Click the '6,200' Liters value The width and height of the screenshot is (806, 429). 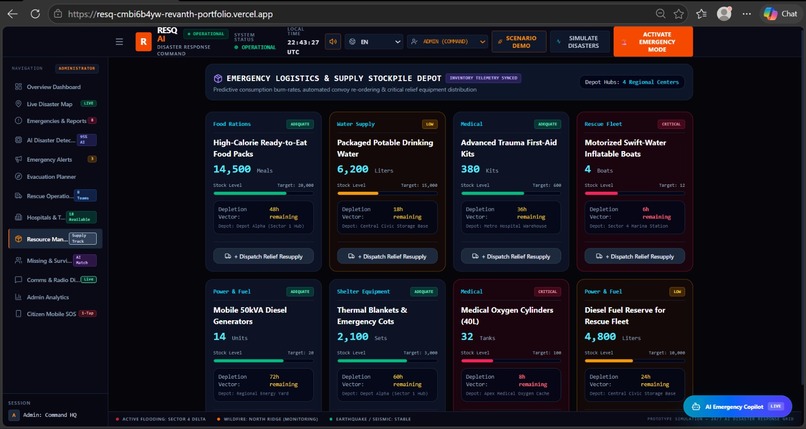[353, 169]
